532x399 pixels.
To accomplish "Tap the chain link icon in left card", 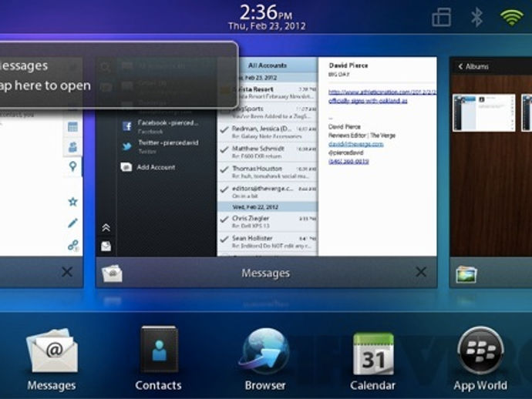I will click(x=73, y=244).
